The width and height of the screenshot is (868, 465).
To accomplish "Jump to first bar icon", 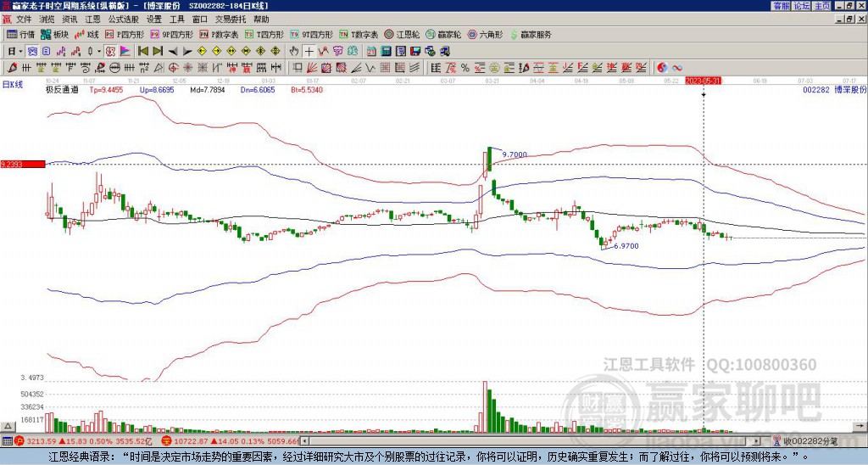I will click(142, 52).
